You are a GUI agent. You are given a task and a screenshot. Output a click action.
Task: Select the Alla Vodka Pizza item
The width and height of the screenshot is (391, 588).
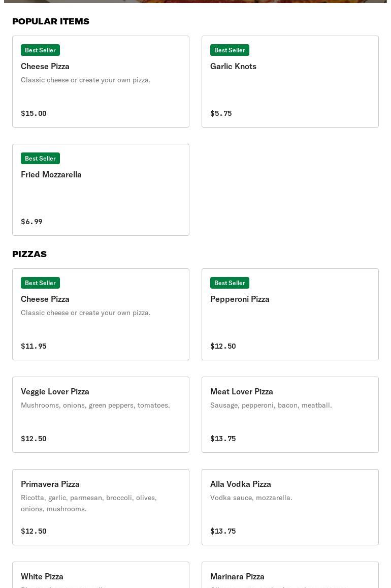coord(290,507)
